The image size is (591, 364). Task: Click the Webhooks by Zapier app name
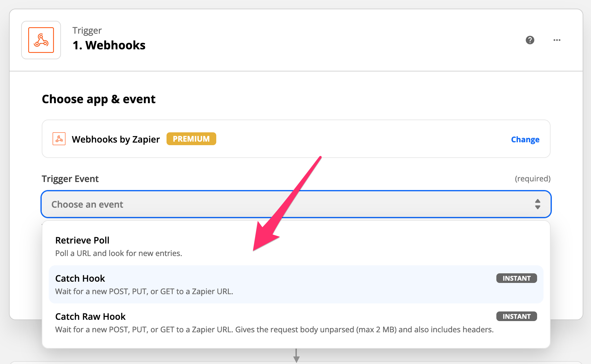(x=116, y=139)
